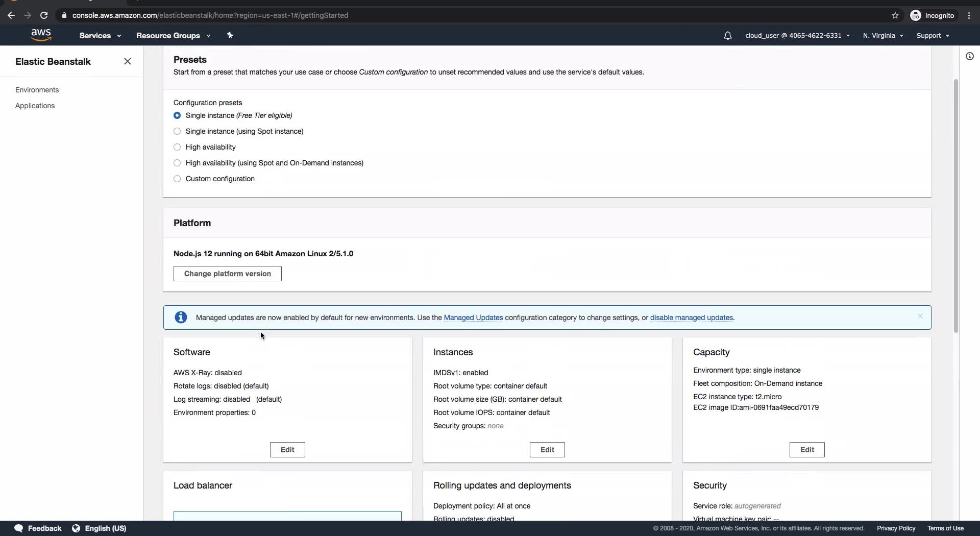This screenshot has width=980, height=536.
Task: Click the 'AWS X-Ray: disabled' line
Action: click(x=208, y=373)
